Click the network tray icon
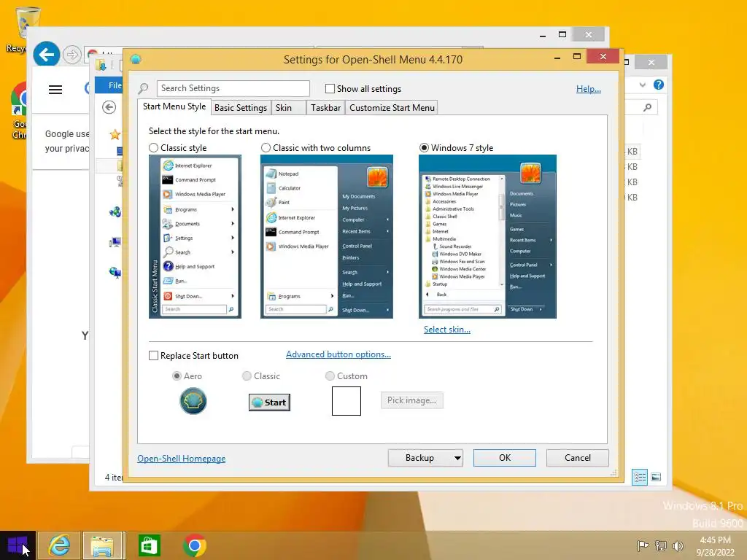This screenshot has width=747, height=560. 660,545
